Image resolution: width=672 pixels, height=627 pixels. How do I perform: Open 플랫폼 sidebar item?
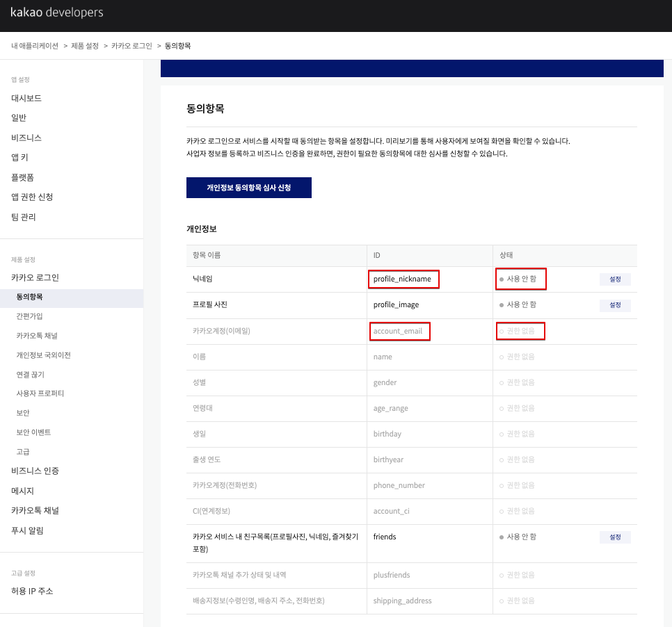23,177
